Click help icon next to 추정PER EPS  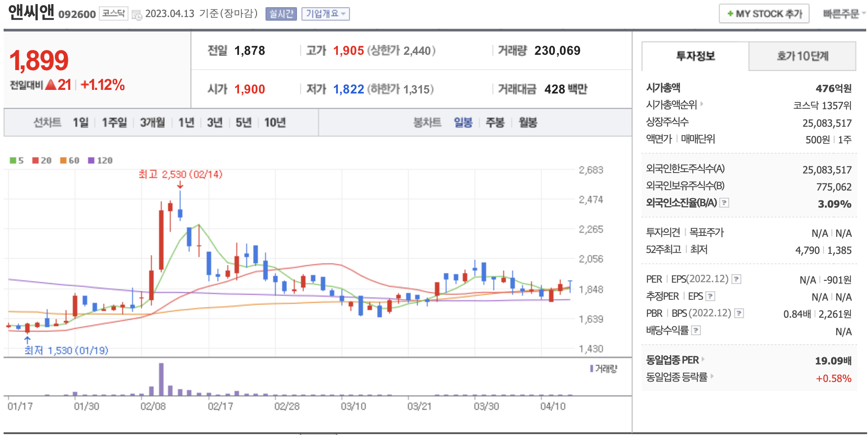(710, 297)
